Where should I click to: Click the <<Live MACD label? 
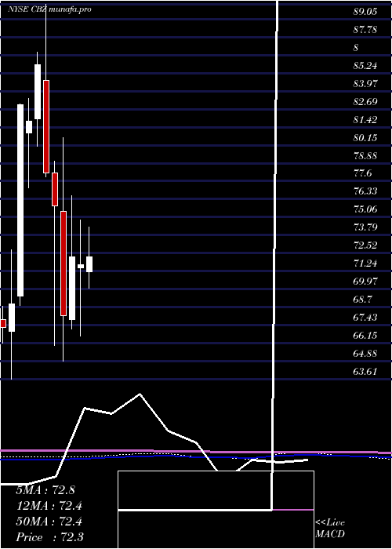(330, 529)
